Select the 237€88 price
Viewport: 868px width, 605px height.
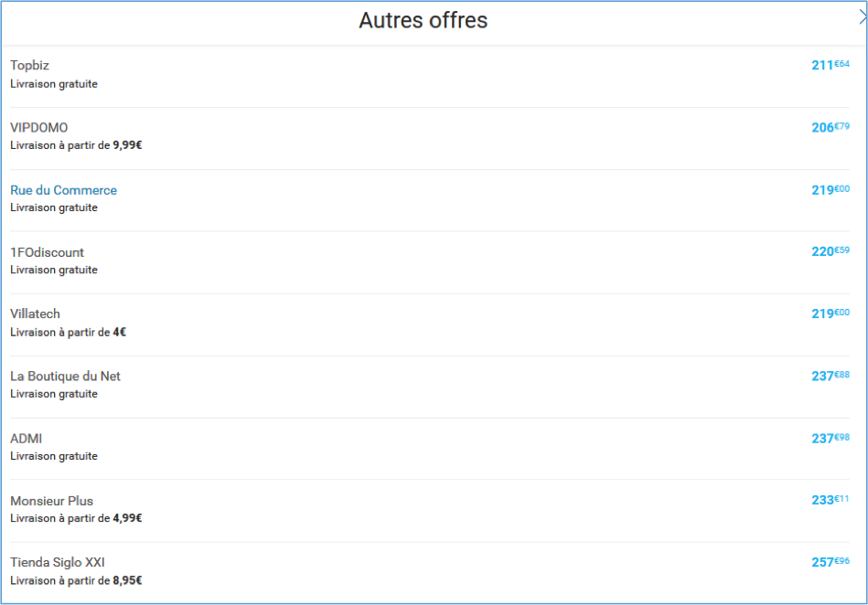tap(830, 376)
